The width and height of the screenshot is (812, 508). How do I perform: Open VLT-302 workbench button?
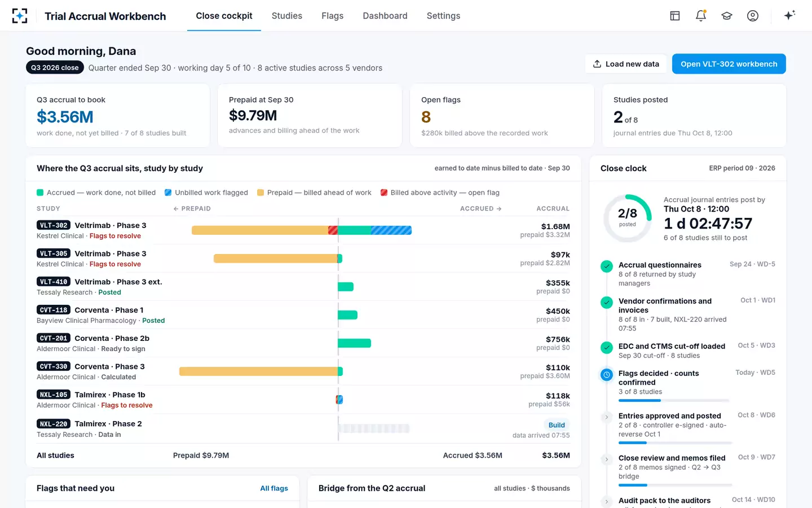(x=729, y=64)
